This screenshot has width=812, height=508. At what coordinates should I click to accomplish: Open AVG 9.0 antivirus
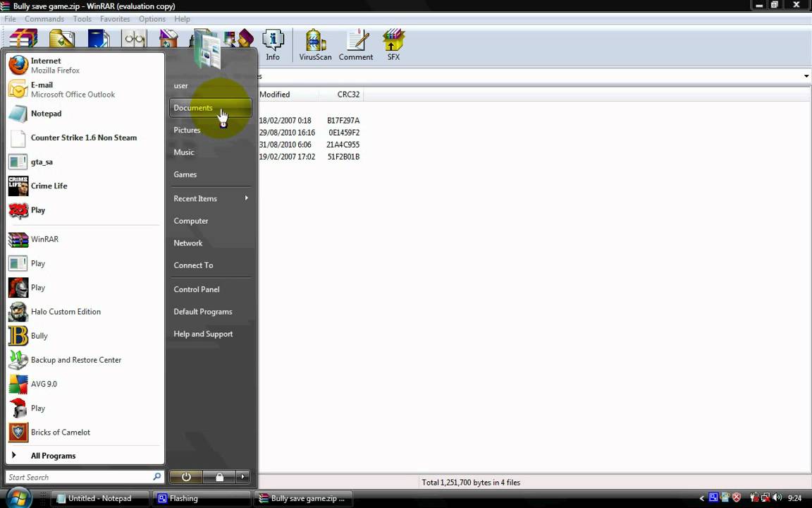85,384
